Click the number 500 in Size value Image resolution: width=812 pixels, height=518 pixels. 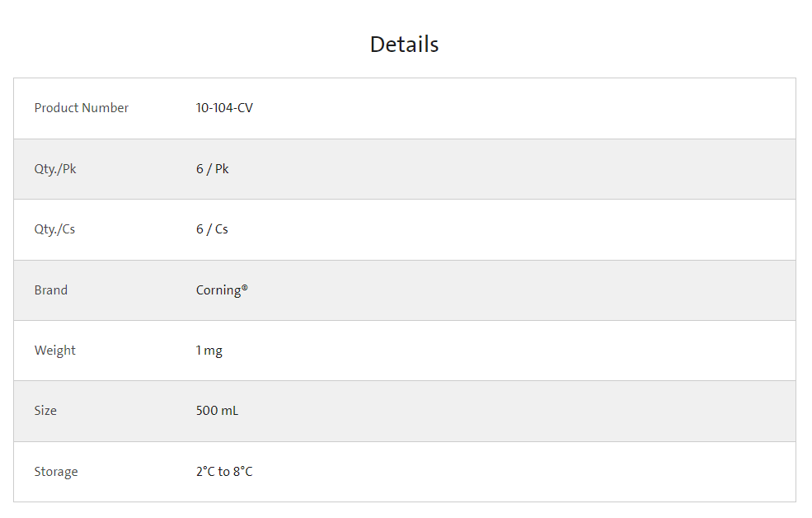coord(206,411)
